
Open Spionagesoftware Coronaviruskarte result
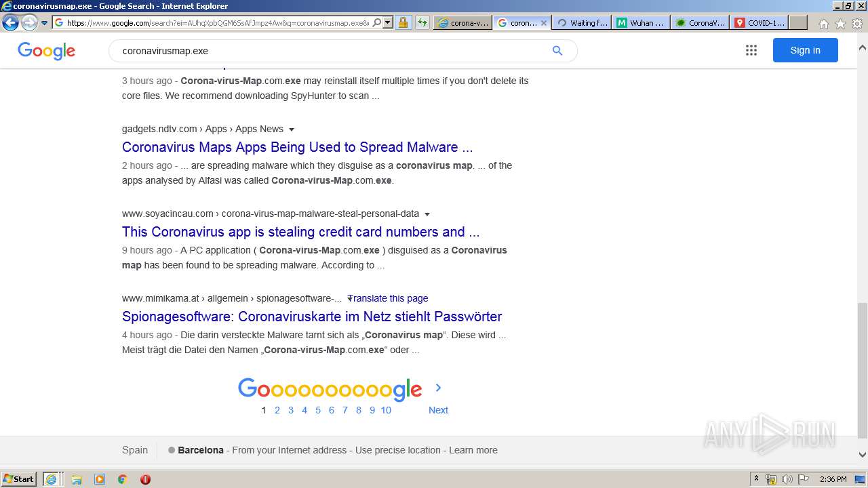pyautogui.click(x=312, y=317)
